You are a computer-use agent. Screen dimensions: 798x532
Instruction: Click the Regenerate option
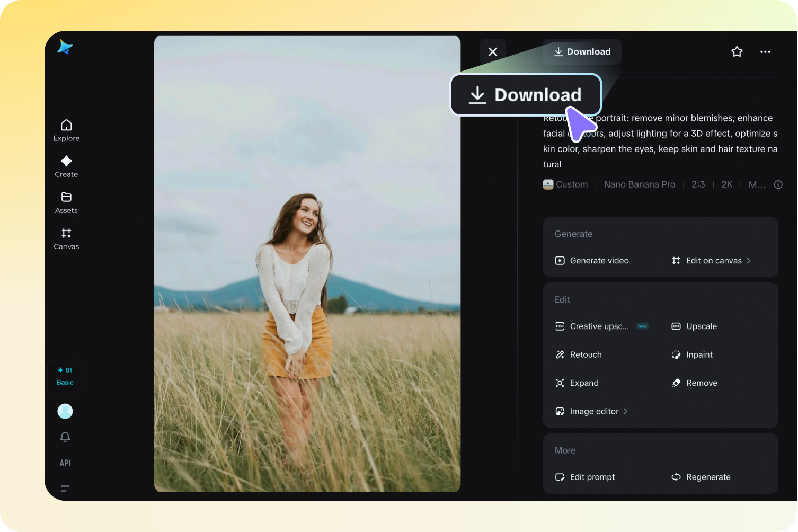point(708,477)
